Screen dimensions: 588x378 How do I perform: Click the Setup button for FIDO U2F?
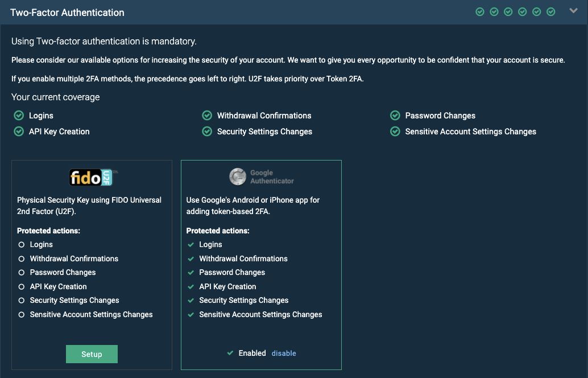click(92, 354)
